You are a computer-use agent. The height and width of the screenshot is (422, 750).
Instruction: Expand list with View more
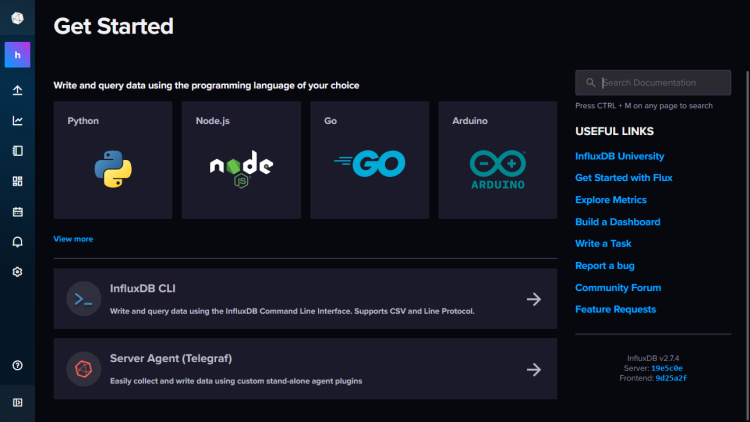pos(73,239)
